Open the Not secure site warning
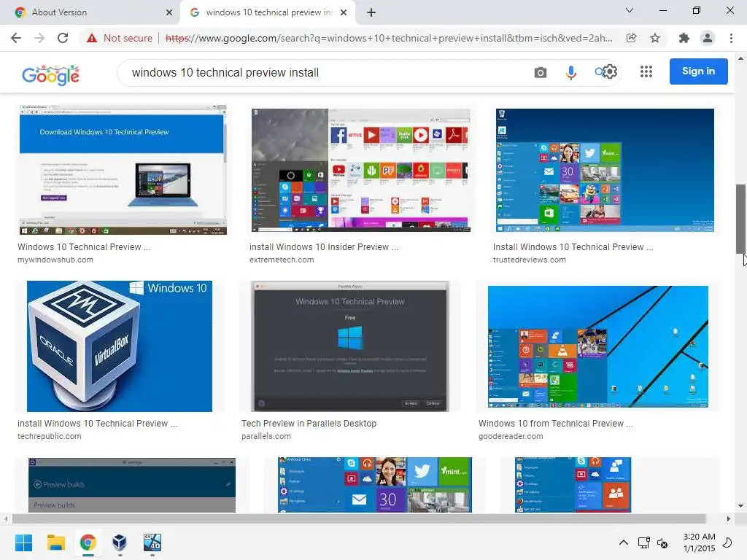This screenshot has height=560, width=747. tap(119, 38)
